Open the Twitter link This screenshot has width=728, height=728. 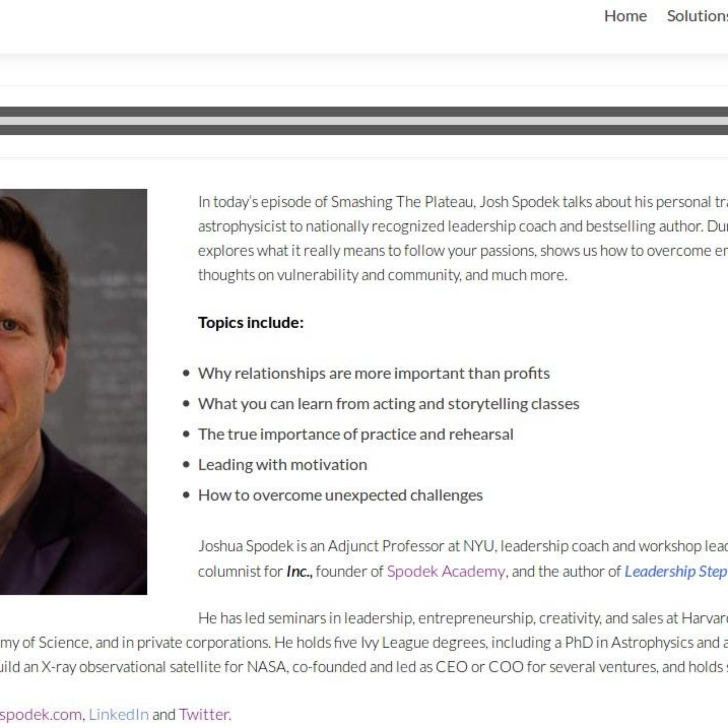tap(204, 714)
